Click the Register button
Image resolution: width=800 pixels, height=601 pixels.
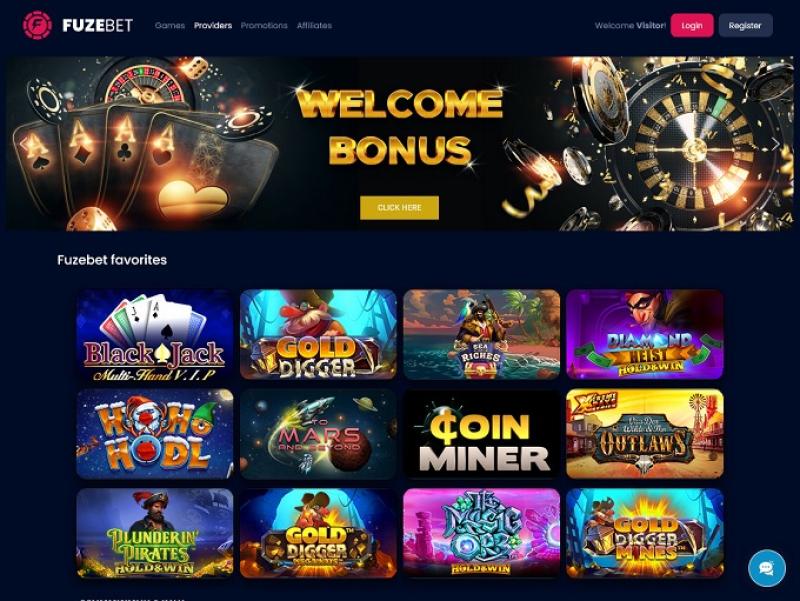(x=745, y=26)
